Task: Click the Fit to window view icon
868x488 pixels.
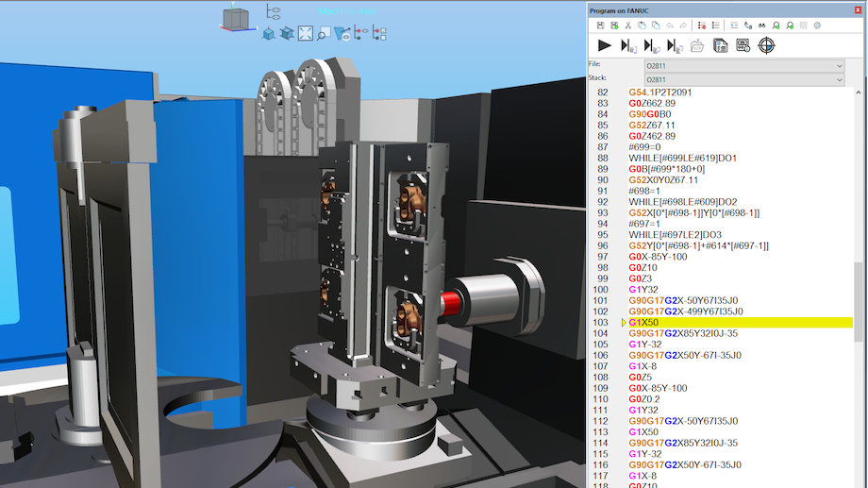Action: click(306, 34)
